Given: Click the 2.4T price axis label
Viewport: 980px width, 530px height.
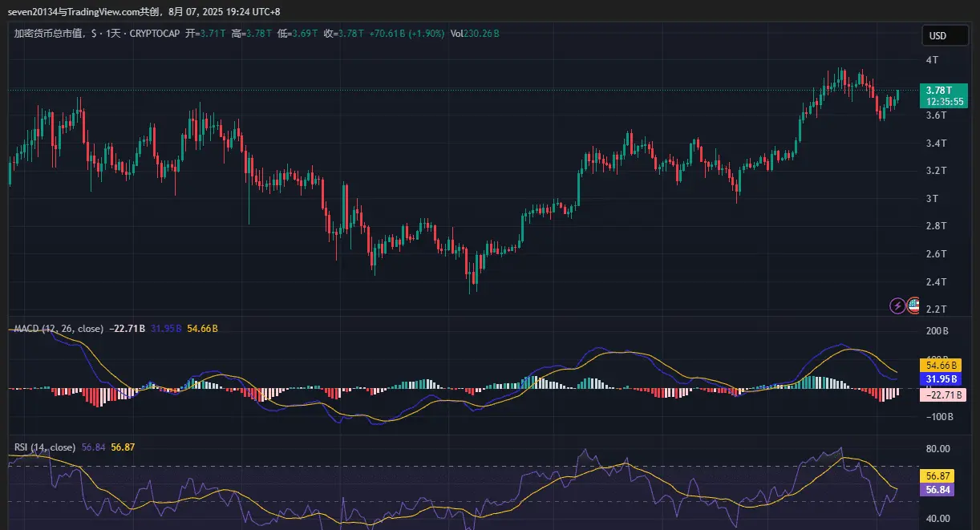Looking at the screenshot, I should click(936, 282).
